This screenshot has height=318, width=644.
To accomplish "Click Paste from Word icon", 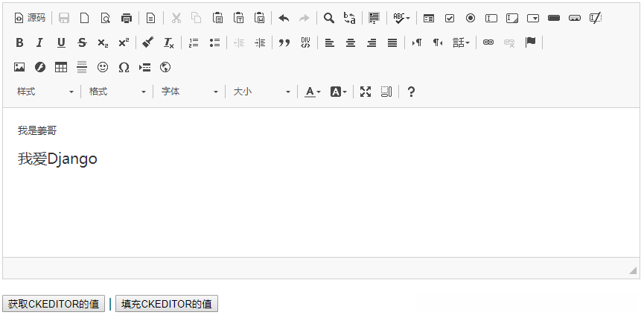I will (x=260, y=18).
